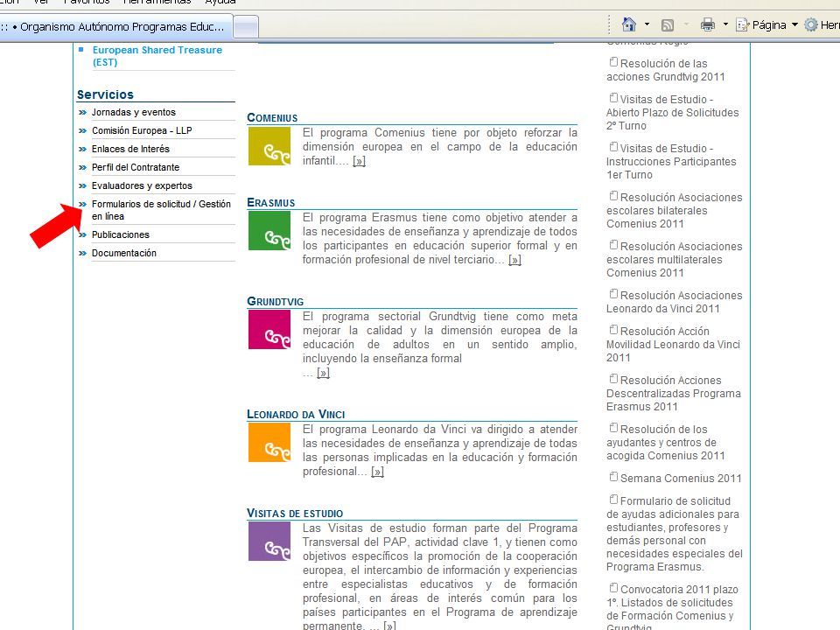Open the Leonardo da Vinci heading
The height and width of the screenshot is (630, 840).
pyautogui.click(x=296, y=414)
